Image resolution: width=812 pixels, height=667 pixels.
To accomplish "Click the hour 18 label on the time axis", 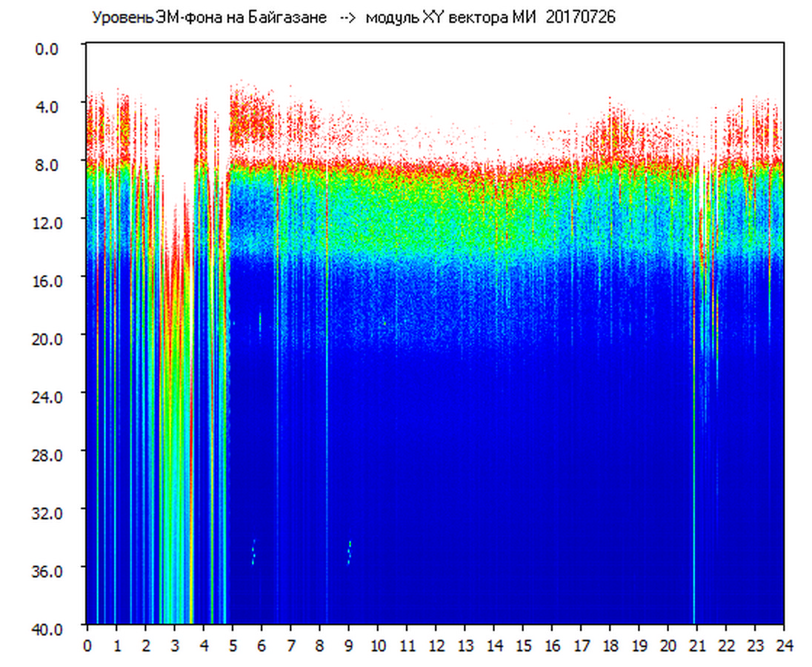I will click(x=610, y=645).
